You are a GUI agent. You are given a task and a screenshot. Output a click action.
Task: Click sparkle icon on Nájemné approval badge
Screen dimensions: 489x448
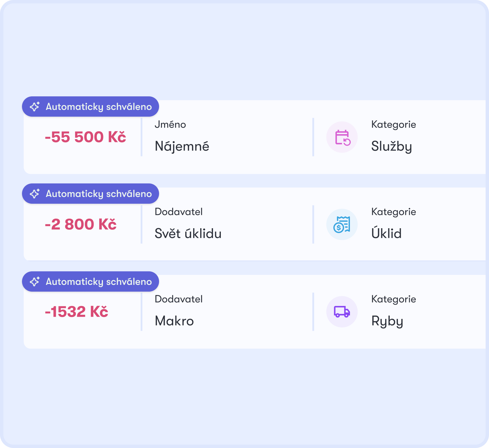coord(35,107)
